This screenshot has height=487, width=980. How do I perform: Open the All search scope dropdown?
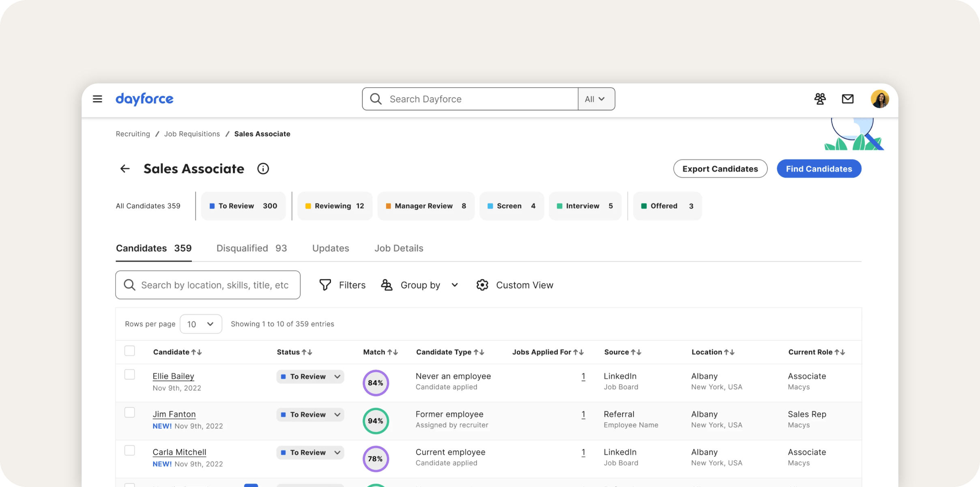(x=595, y=99)
